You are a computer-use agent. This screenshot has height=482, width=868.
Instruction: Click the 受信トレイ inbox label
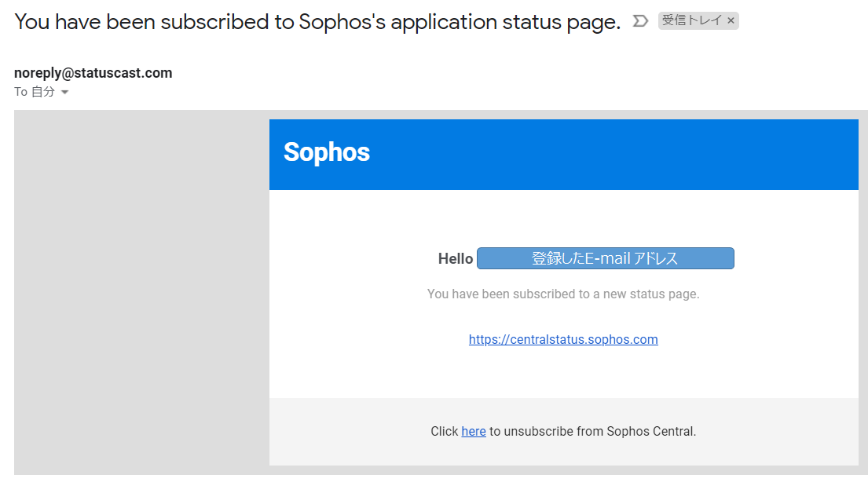691,21
